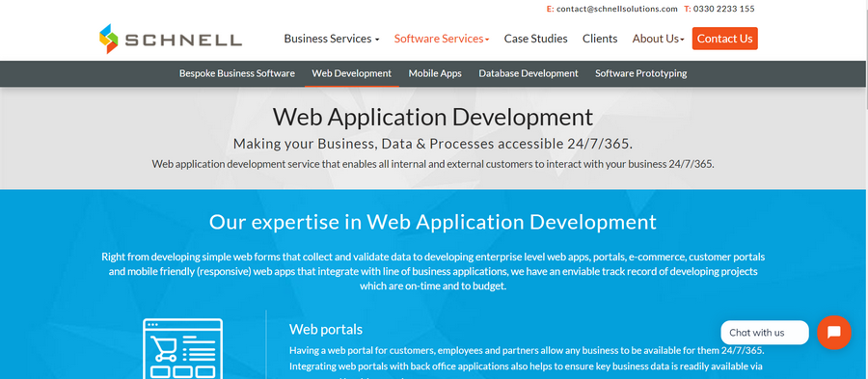Expand the About Us dropdown

coord(658,39)
